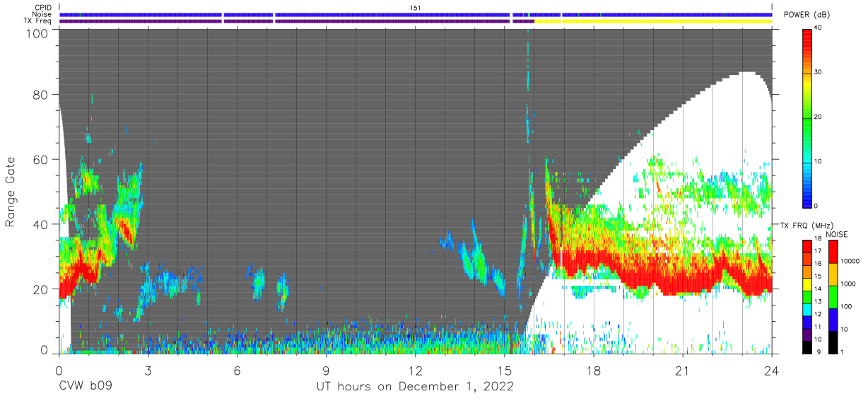Click the 3 tick on UT hours axis

pyautogui.click(x=148, y=371)
